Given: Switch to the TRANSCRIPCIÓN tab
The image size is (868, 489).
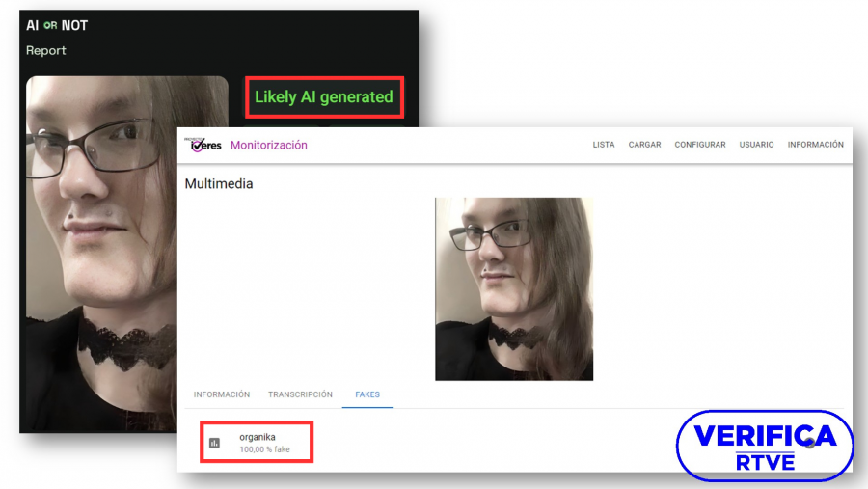Looking at the screenshot, I should tap(300, 394).
